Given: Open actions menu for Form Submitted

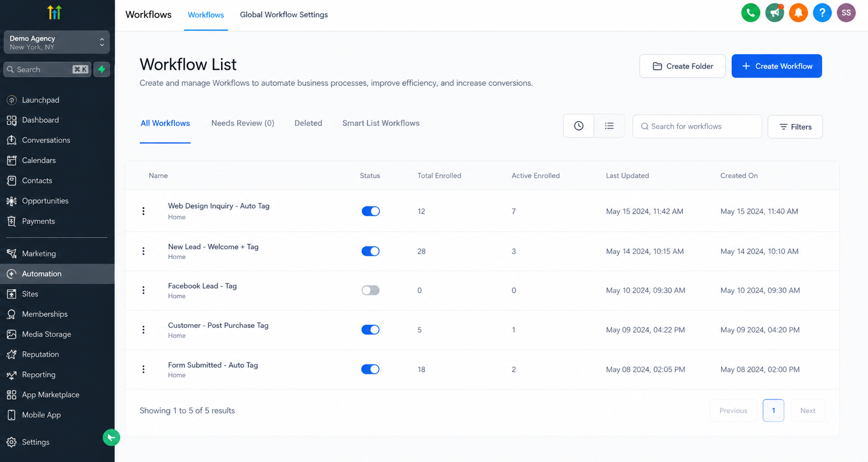Looking at the screenshot, I should click(x=143, y=369).
